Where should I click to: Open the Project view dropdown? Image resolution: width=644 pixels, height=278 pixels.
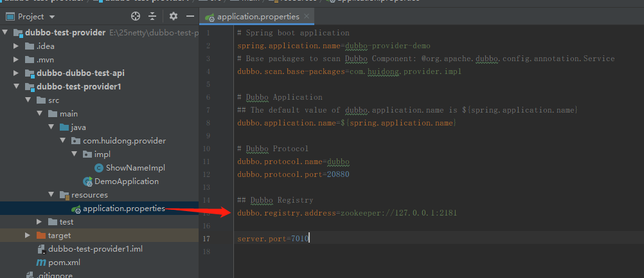[x=52, y=17]
